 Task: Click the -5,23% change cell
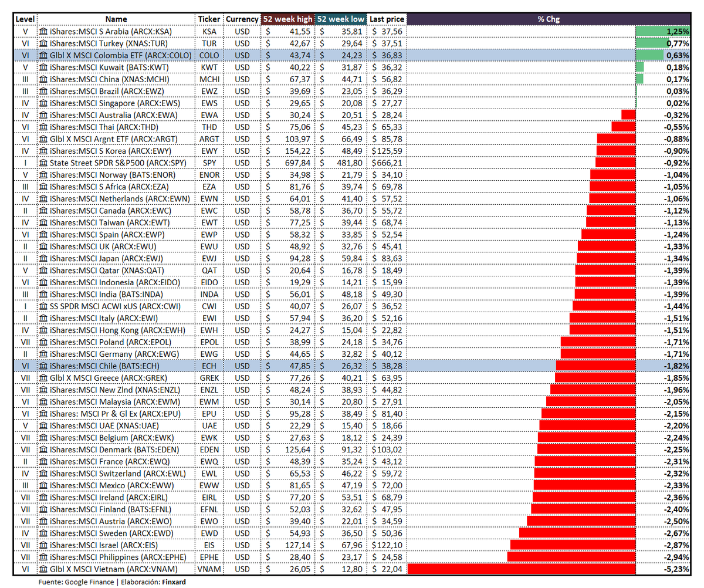tap(549, 569)
